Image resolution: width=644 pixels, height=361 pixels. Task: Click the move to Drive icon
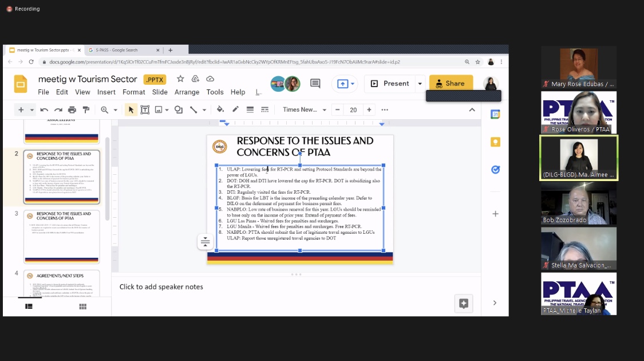tap(195, 79)
